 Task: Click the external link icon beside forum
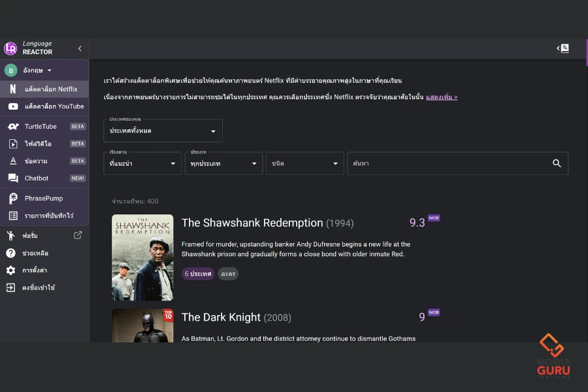pyautogui.click(x=78, y=235)
